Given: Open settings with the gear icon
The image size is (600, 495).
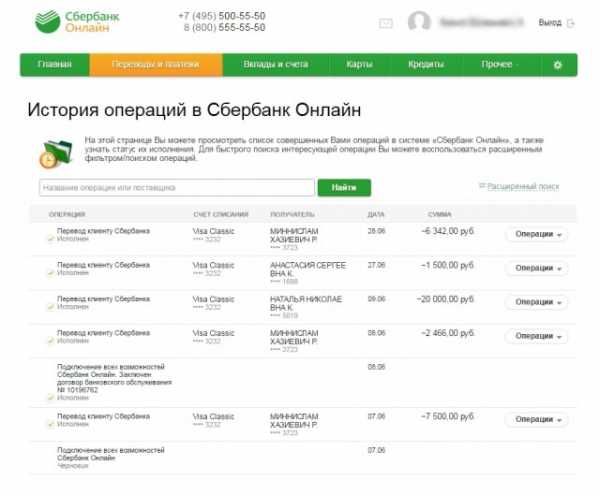Looking at the screenshot, I should 558,65.
